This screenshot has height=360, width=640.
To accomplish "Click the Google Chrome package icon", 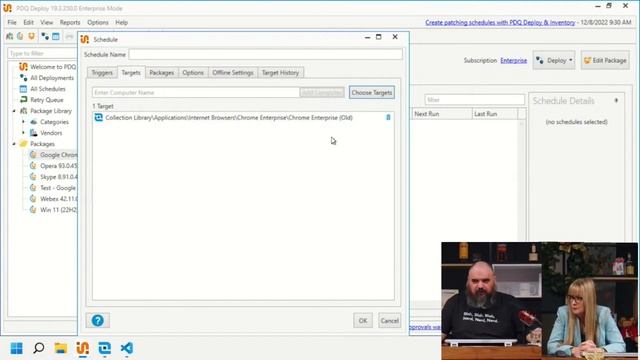I will coord(33,155).
